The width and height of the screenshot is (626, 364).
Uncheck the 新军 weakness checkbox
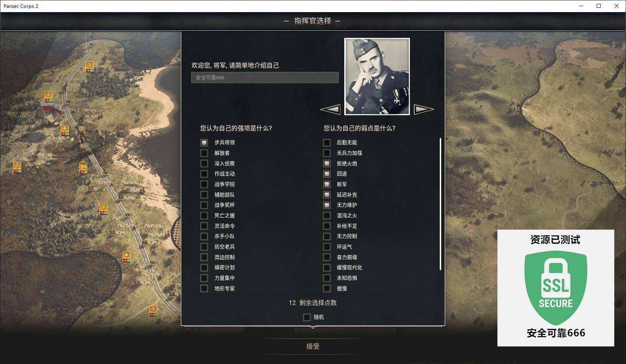click(x=327, y=184)
